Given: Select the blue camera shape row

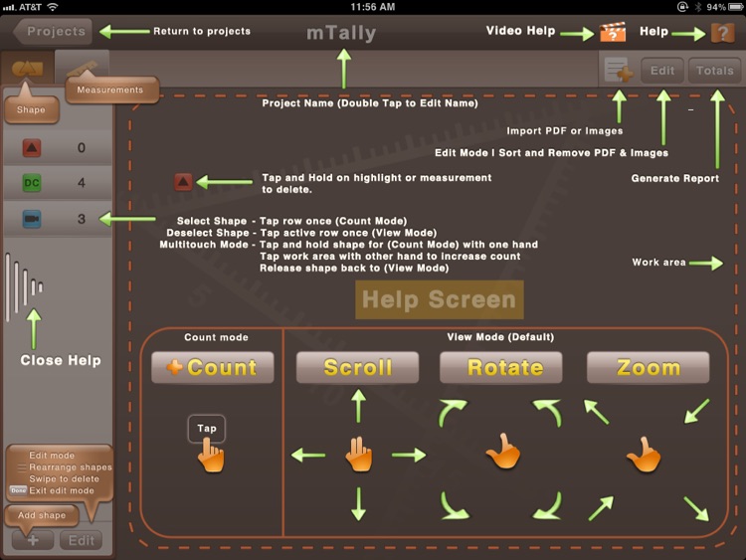Looking at the screenshot, I should pyautogui.click(x=58, y=219).
